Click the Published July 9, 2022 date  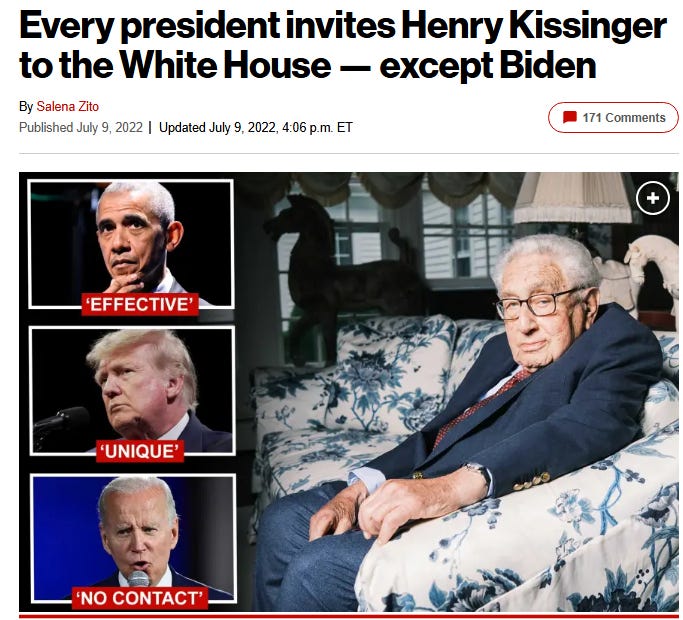(81, 127)
